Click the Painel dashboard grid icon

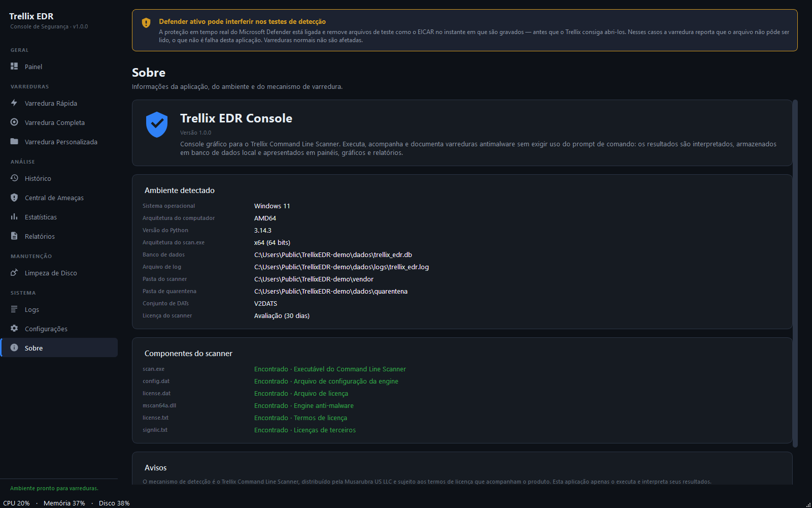[14, 66]
